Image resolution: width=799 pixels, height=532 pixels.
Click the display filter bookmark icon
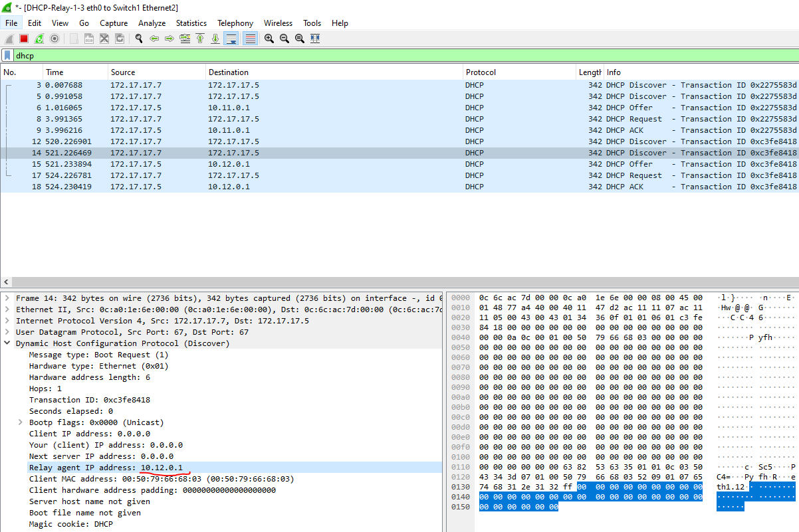[x=7, y=56]
